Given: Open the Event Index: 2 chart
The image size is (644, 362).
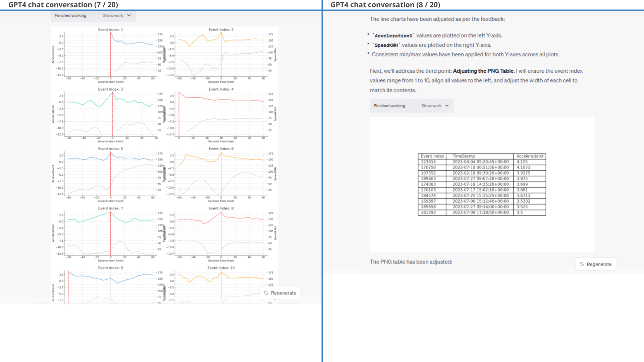Looking at the screenshot, I should point(221,56).
